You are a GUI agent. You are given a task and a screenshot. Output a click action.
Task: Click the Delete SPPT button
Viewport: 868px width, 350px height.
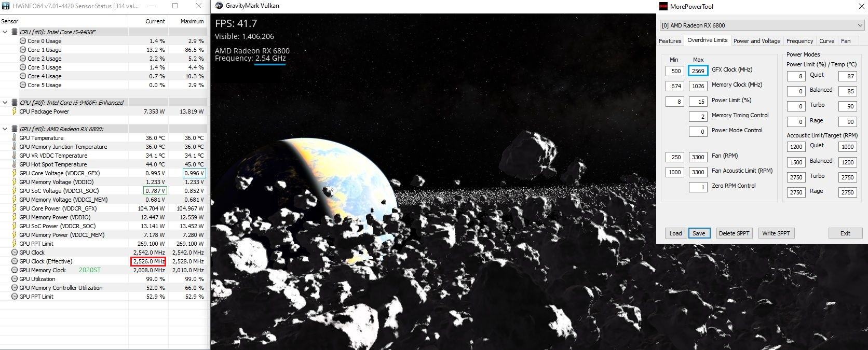pos(734,233)
